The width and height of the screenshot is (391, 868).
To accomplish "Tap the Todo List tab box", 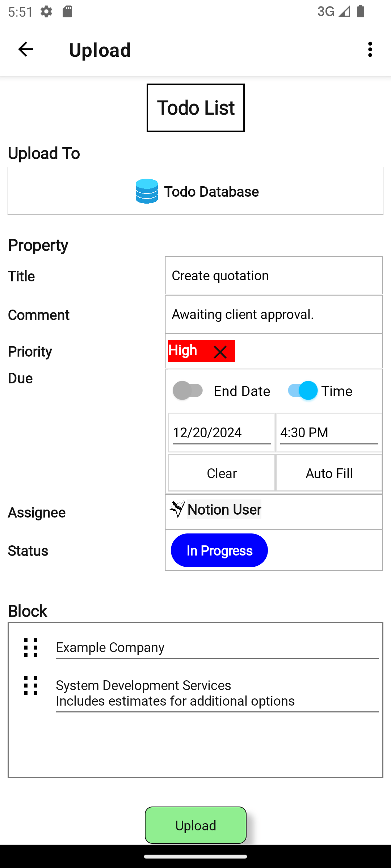I will click(195, 108).
